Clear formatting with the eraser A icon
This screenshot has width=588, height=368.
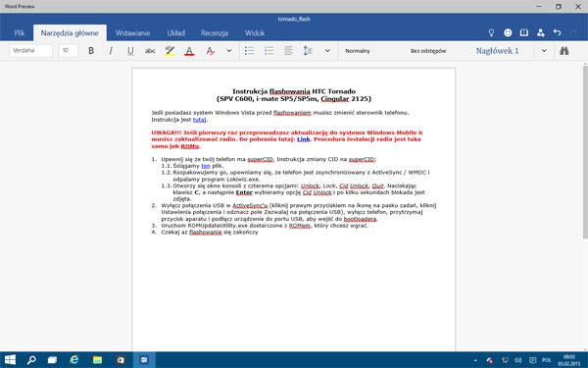(210, 51)
